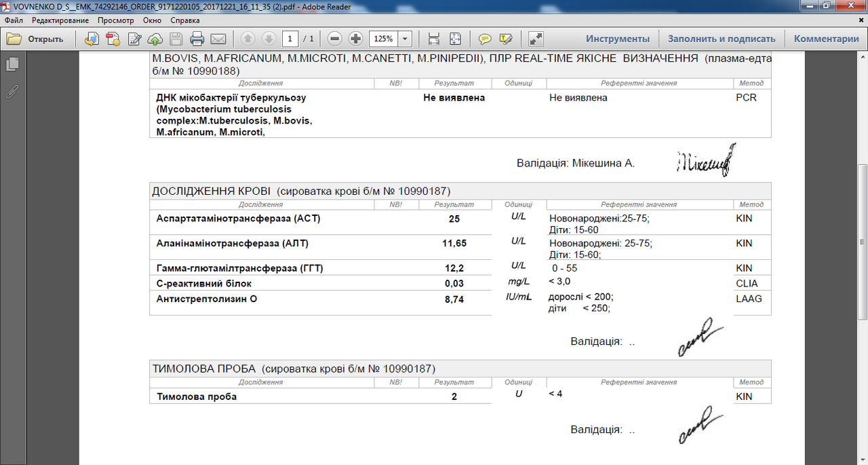The height and width of the screenshot is (465, 868).
Task: Click the Открыть open file button
Action: pyautogui.click(x=35, y=39)
